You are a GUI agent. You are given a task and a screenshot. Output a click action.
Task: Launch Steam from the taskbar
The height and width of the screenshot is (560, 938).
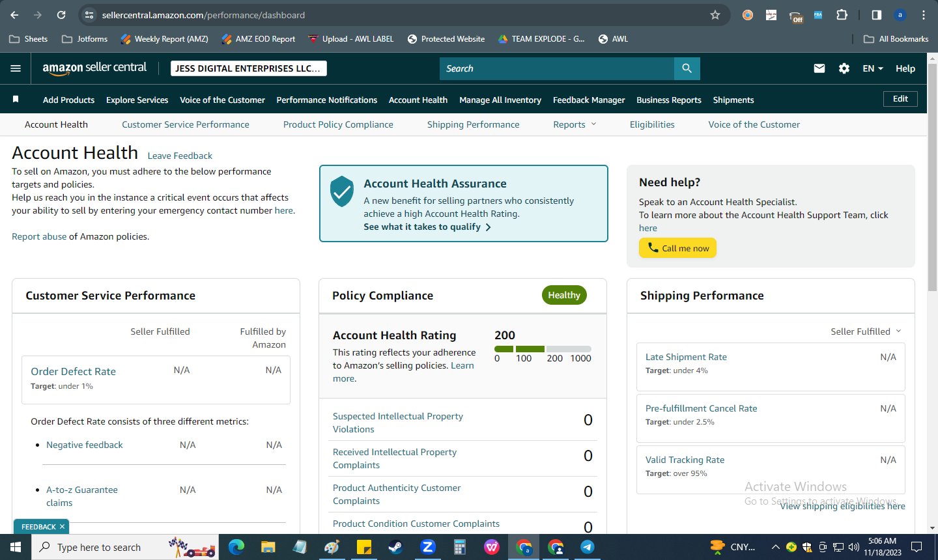click(395, 547)
